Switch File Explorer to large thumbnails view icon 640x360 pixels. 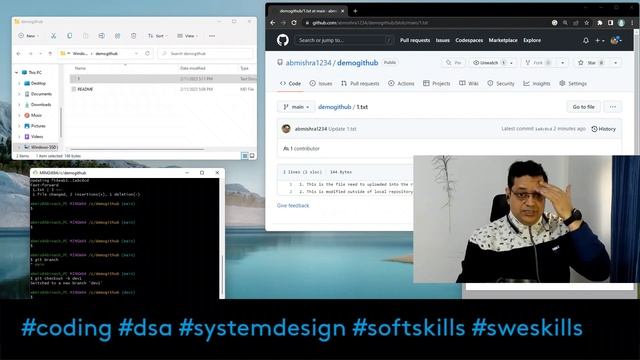pyautogui.click(x=252, y=156)
